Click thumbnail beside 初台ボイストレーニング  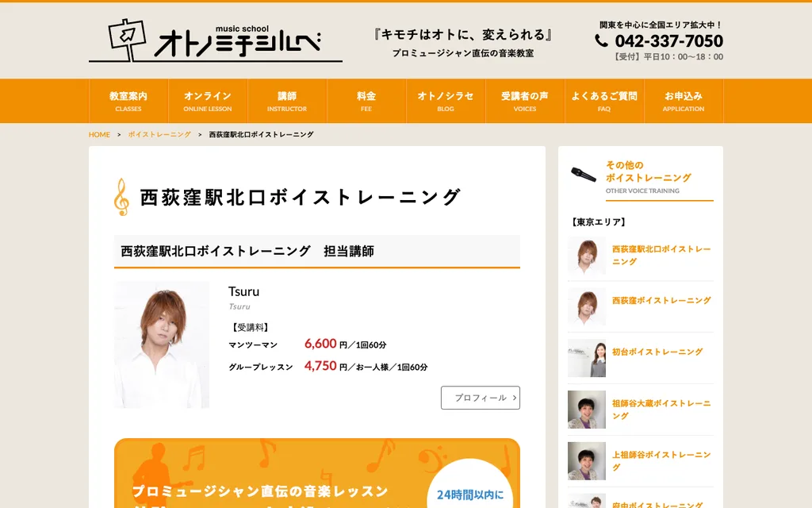[587, 358]
